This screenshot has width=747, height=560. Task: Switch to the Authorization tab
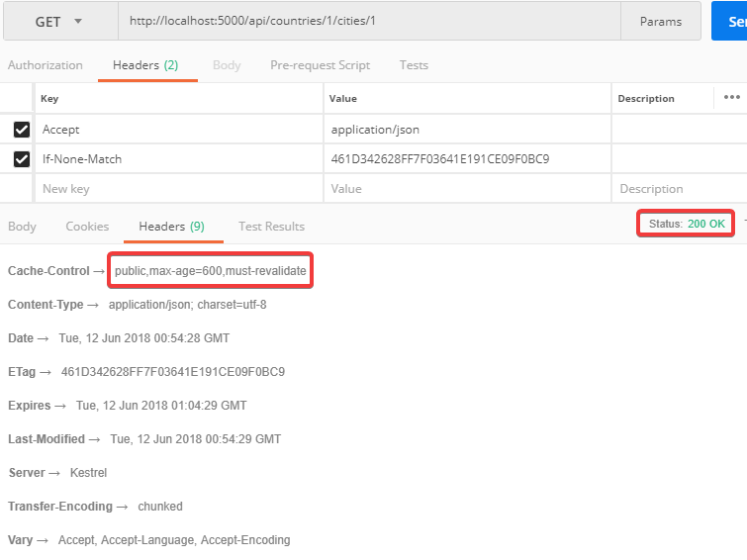pos(46,65)
